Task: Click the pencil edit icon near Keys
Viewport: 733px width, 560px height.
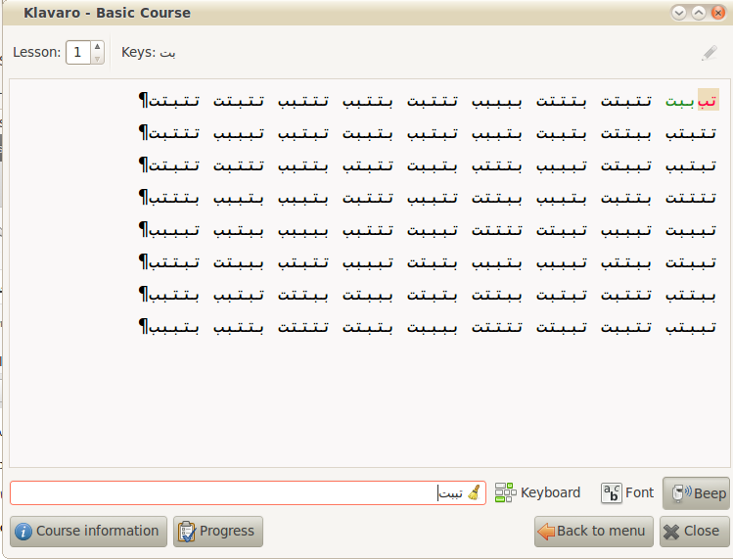Action: click(710, 53)
